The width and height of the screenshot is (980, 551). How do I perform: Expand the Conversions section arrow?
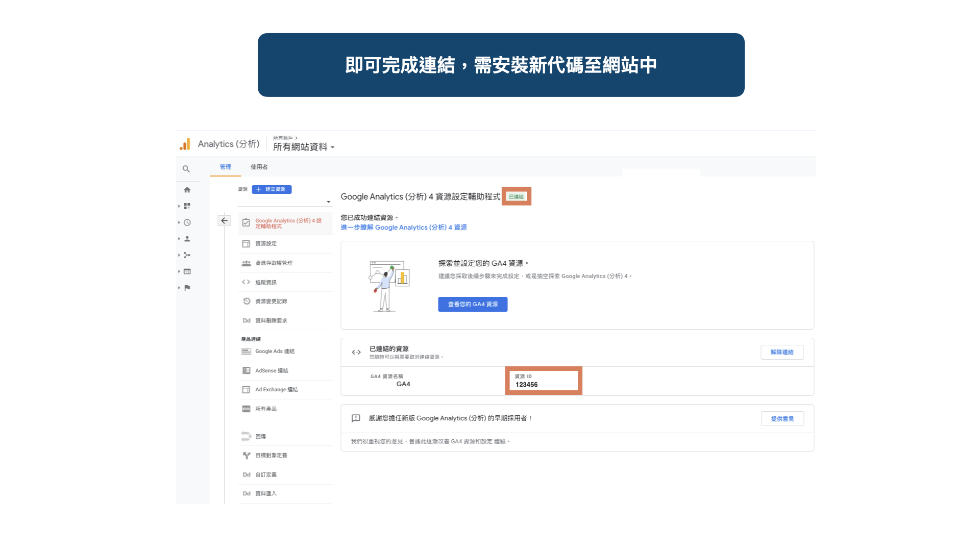[179, 288]
